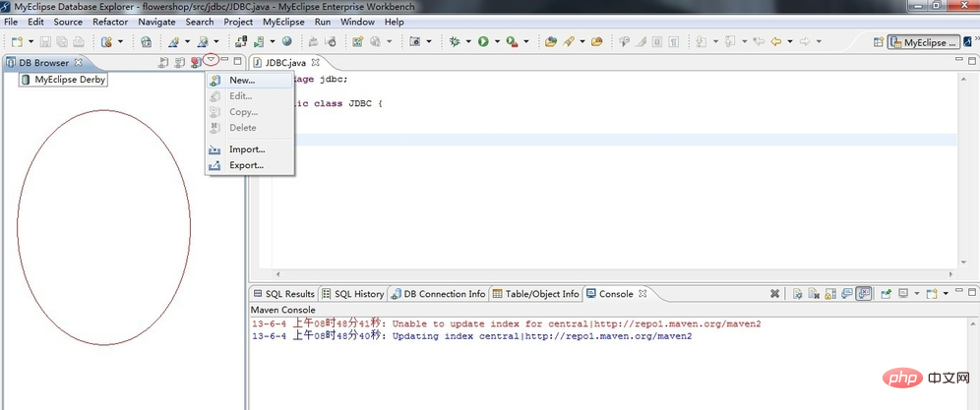
Task: Open the MyEclipse menu
Action: tap(283, 22)
